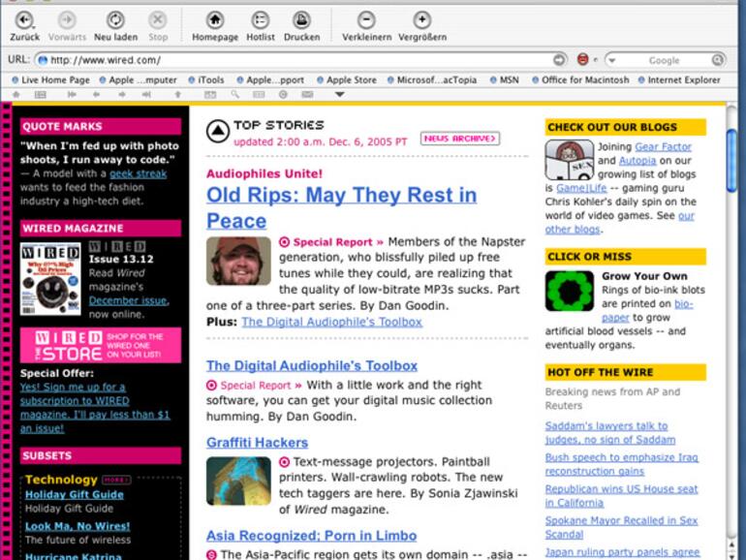Open Republican wins US House seat link
Viewport: 746px width, 560px height.
click(621, 496)
